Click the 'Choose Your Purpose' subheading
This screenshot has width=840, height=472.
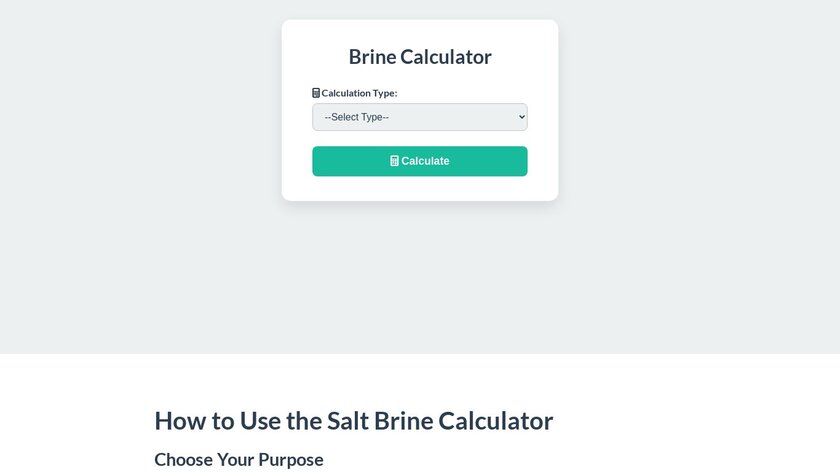point(239,460)
